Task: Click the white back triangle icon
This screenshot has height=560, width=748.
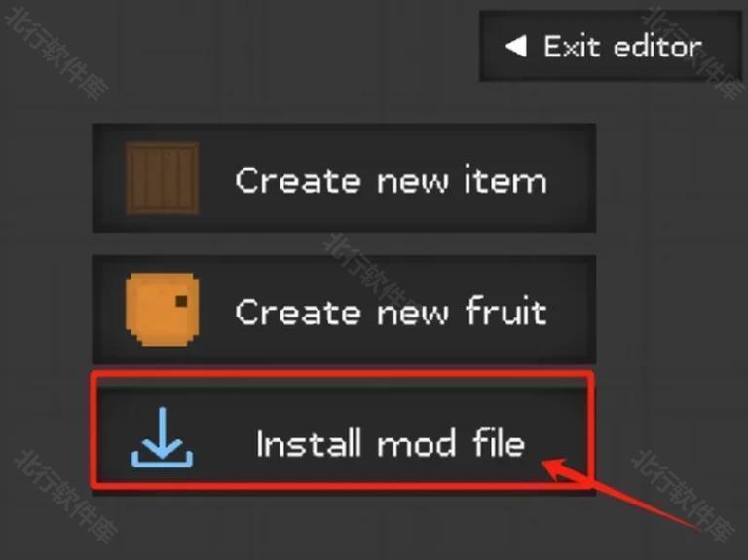Action: [x=515, y=47]
